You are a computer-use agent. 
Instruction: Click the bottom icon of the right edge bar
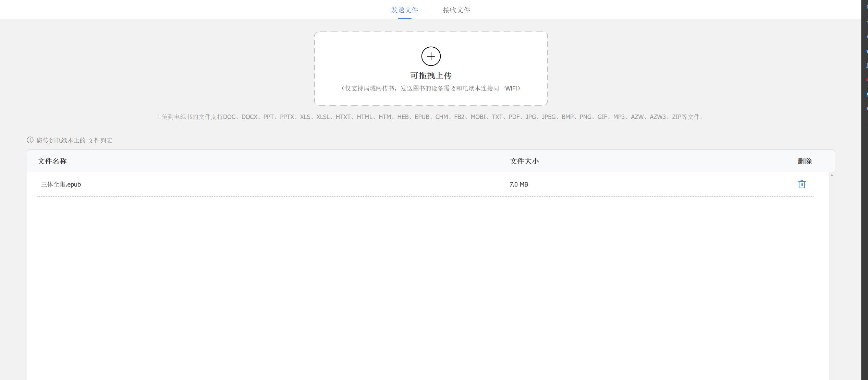(866, 106)
